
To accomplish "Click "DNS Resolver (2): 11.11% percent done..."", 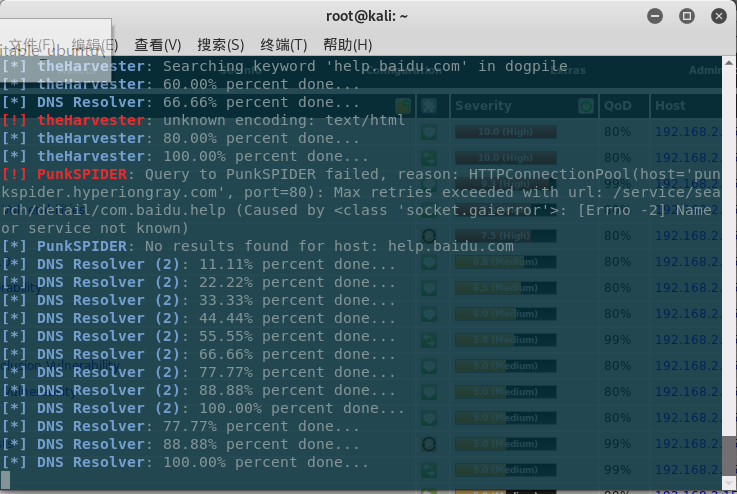I will [198, 264].
